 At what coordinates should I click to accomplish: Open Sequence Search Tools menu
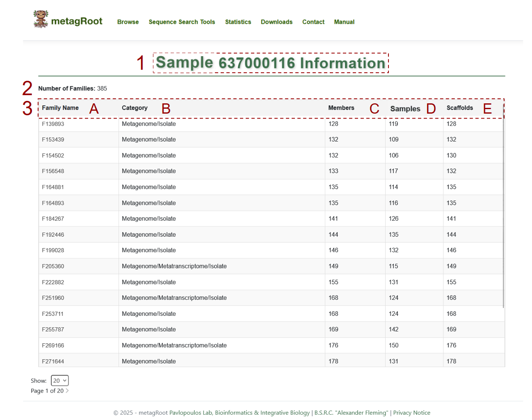point(182,22)
